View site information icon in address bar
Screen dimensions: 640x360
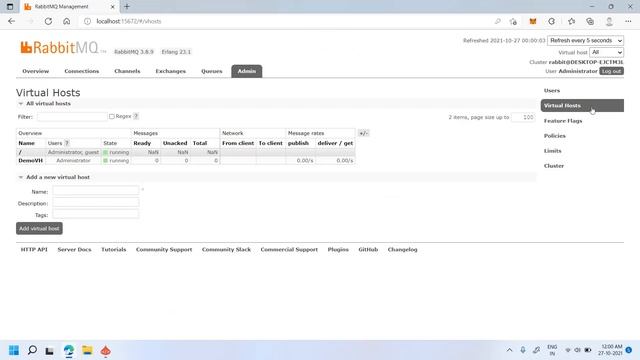(x=87, y=21)
